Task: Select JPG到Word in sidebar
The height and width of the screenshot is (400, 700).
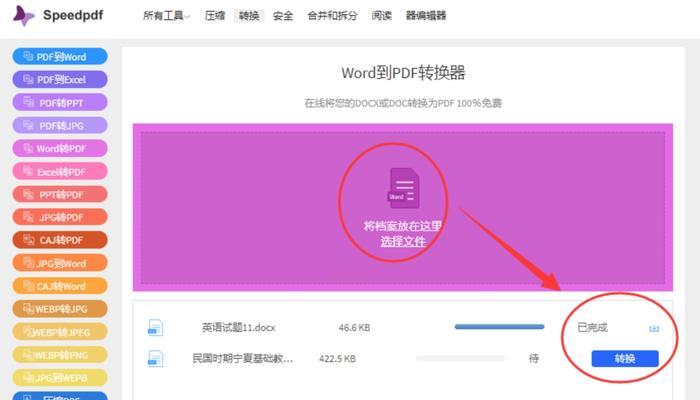Action: [60, 263]
